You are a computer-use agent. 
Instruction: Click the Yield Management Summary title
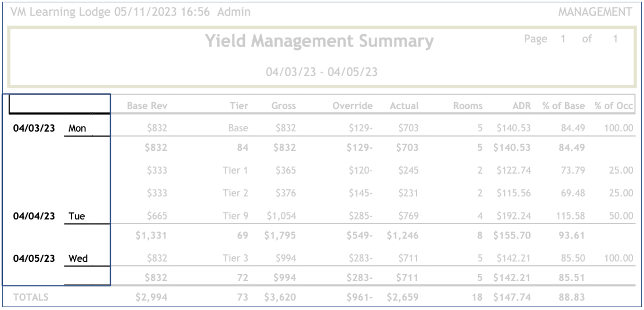[319, 42]
